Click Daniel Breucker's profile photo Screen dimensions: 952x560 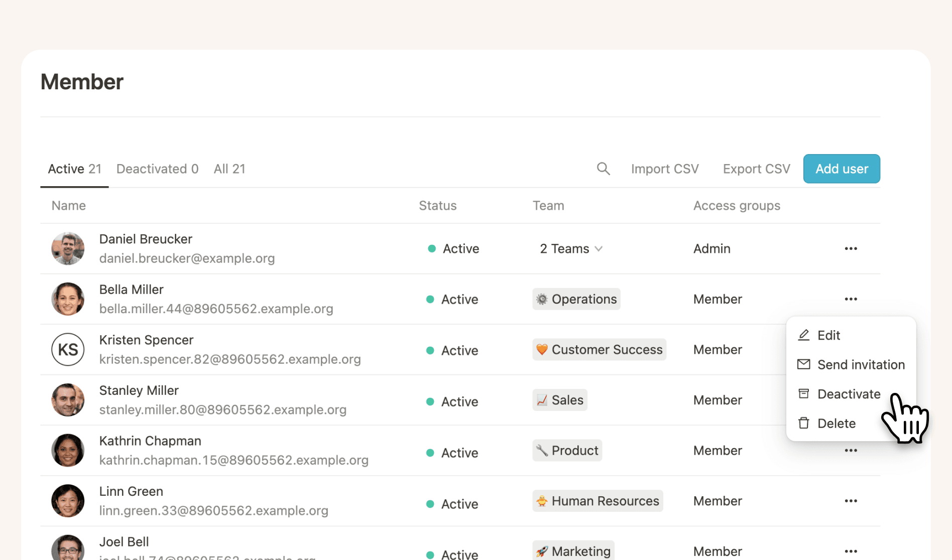click(68, 248)
